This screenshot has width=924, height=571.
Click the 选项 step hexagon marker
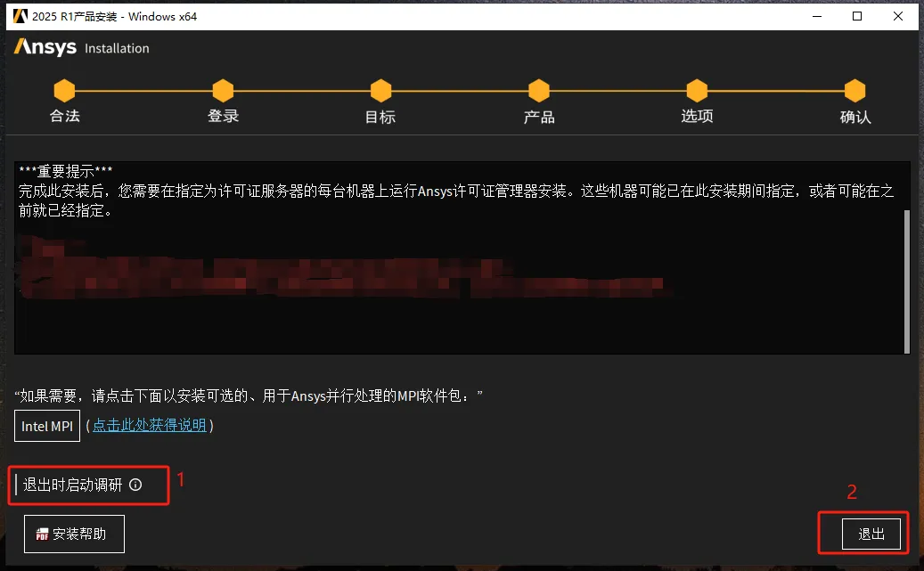697,91
